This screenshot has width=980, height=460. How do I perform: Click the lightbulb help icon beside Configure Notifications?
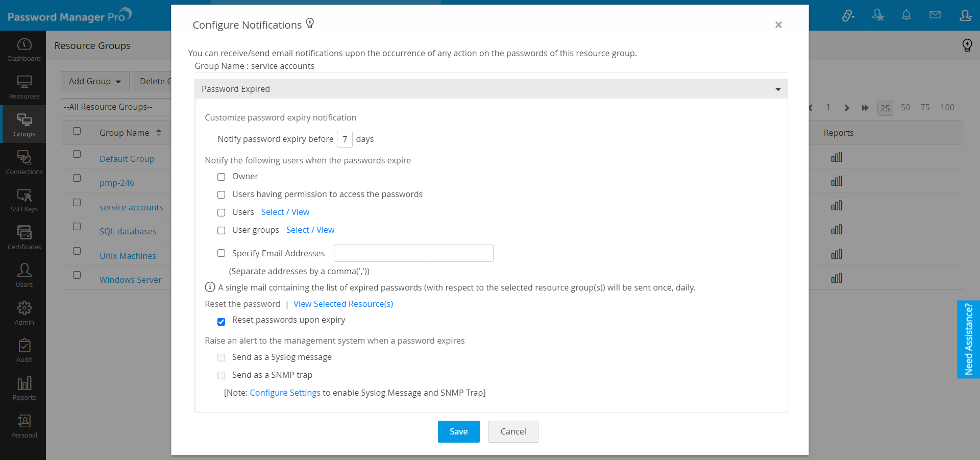point(310,23)
